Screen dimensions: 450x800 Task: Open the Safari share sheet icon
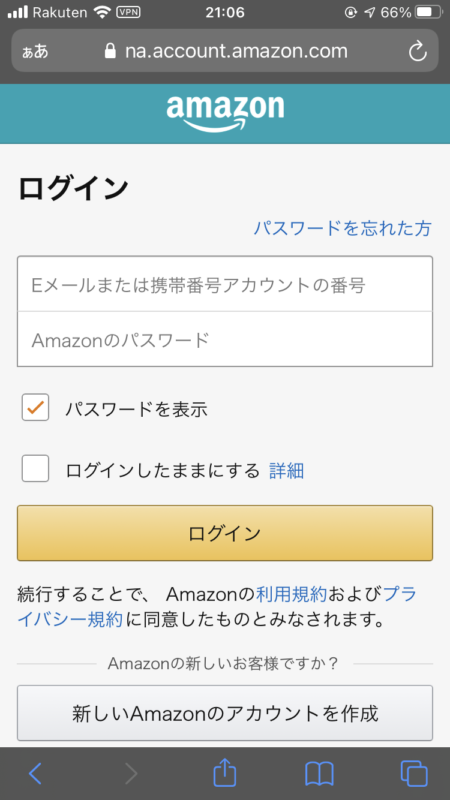[x=224, y=772]
